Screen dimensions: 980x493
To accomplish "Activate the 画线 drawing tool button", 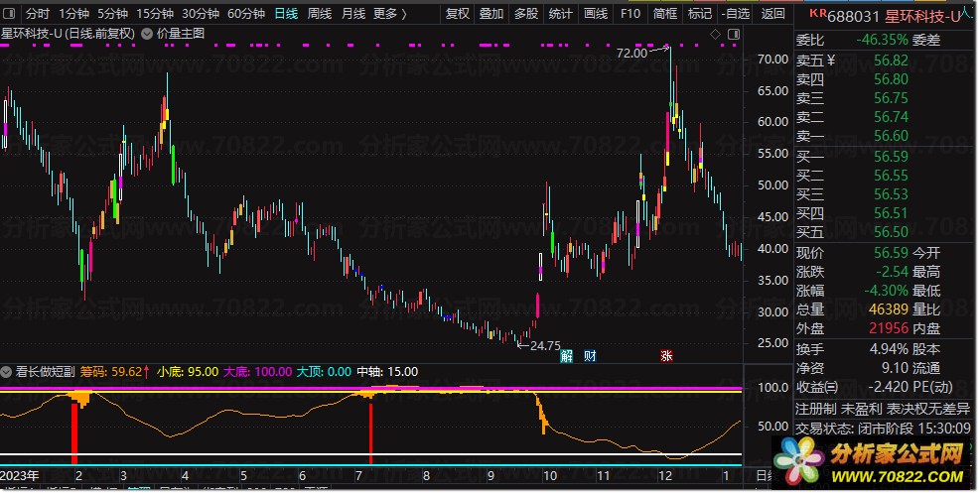I will pos(595,13).
